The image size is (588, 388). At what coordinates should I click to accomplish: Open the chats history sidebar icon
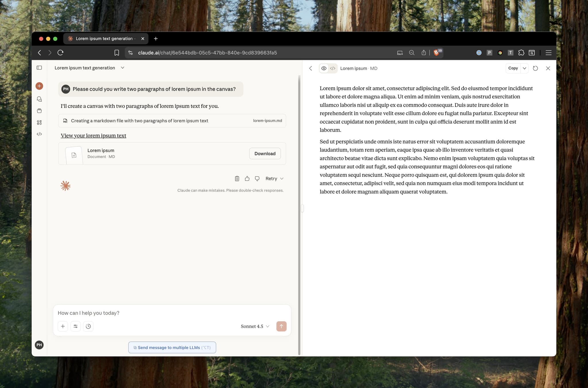(x=39, y=99)
